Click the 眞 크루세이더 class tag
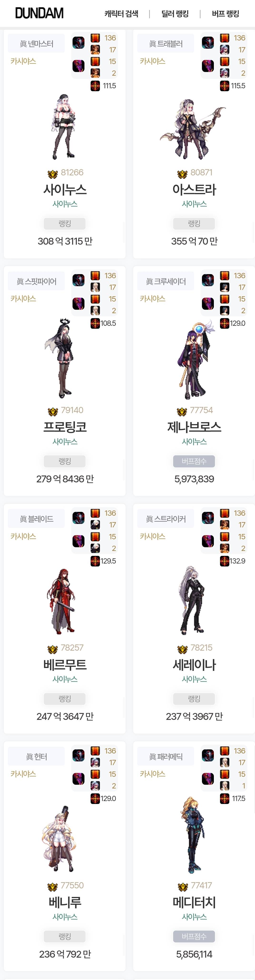 [x=166, y=281]
